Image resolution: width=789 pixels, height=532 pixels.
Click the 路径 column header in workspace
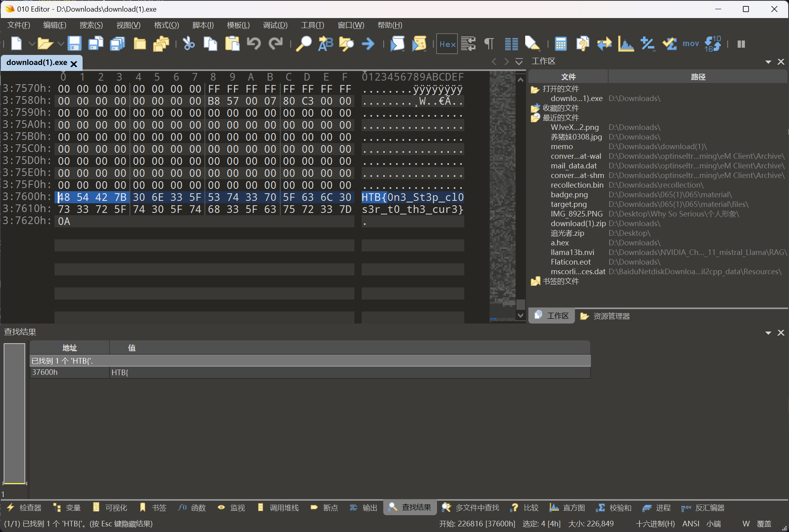698,77
